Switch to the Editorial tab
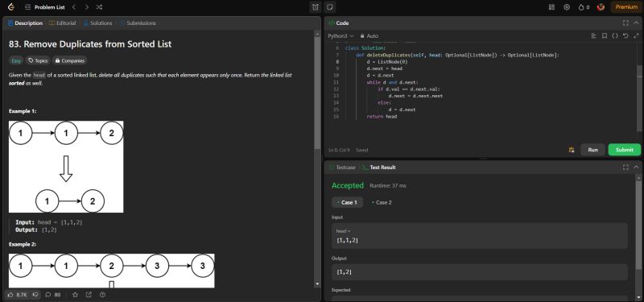 click(63, 23)
